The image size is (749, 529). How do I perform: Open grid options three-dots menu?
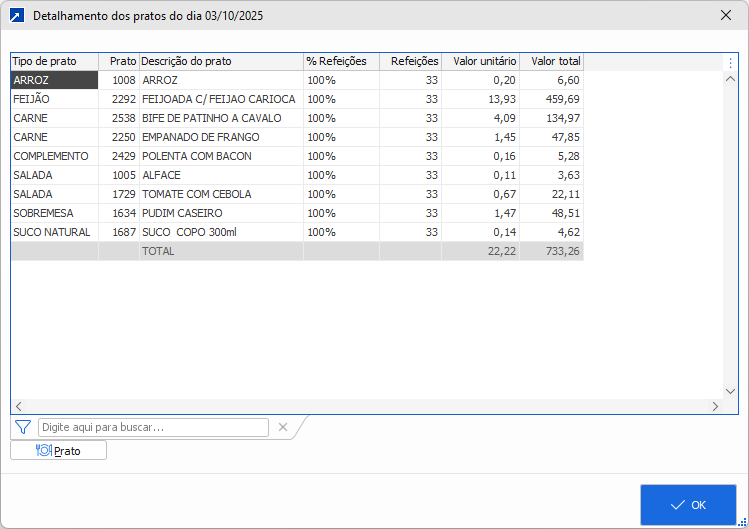(x=730, y=63)
